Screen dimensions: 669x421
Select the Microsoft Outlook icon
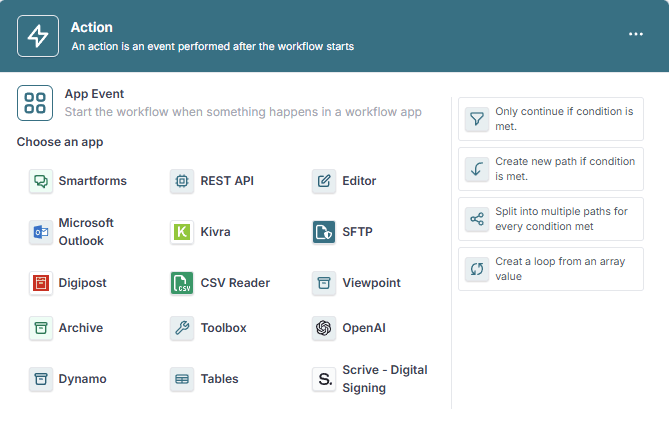coord(41,232)
